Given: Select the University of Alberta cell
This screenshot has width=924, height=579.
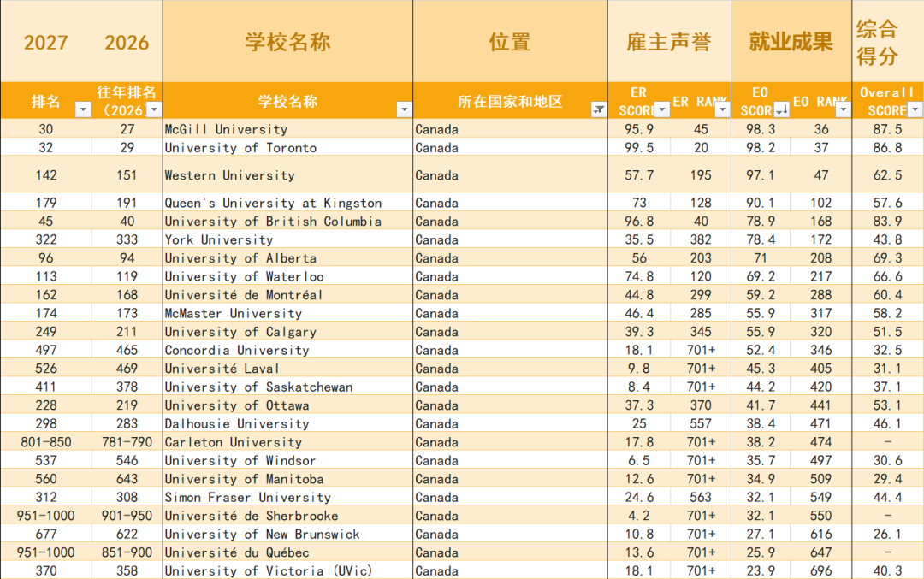Looking at the screenshot, I should pyautogui.click(x=287, y=258).
